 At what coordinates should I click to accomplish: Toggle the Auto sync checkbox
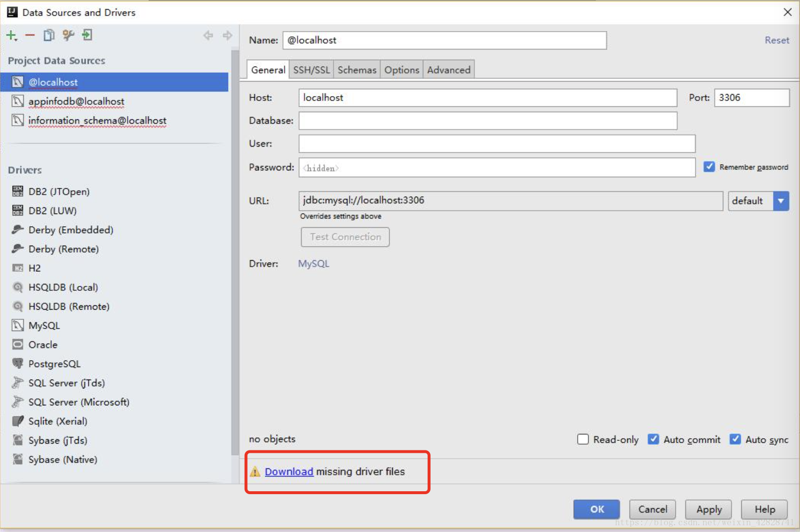[735, 439]
